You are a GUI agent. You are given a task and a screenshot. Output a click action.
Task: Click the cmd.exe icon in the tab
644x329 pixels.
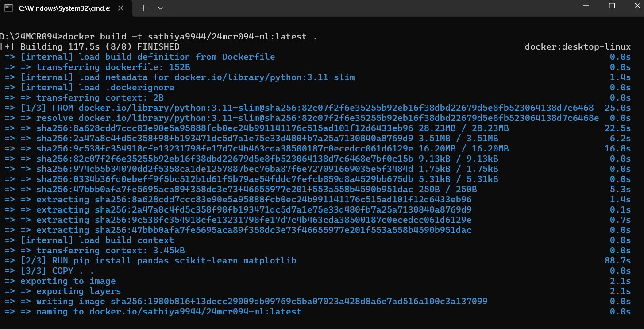(9, 8)
